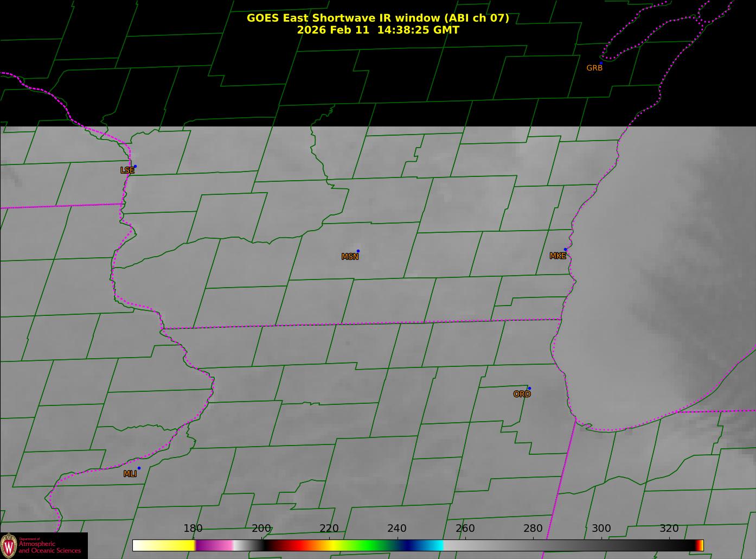Click the 320 colorbar label
Screen dimensions: 756x559
click(x=669, y=528)
